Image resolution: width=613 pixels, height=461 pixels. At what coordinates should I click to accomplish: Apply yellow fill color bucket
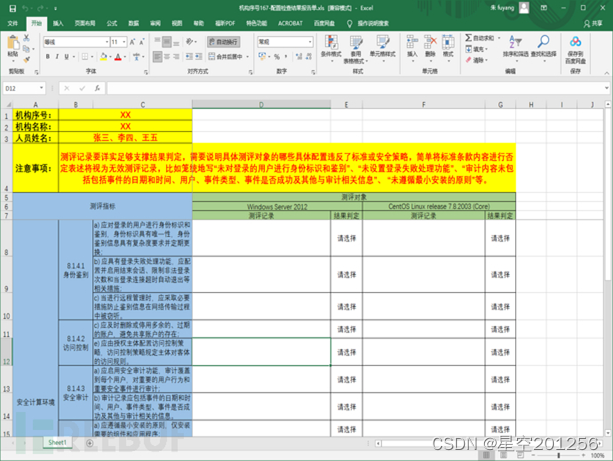point(104,57)
